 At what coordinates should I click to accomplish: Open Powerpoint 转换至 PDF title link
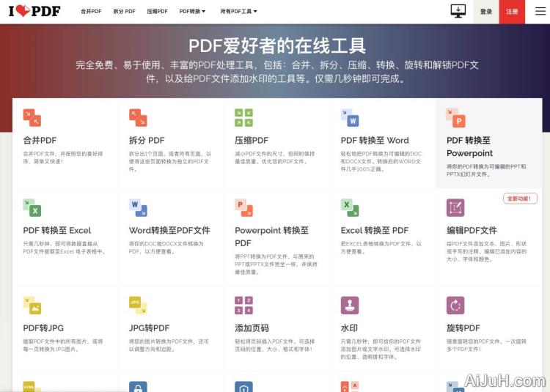pos(271,237)
